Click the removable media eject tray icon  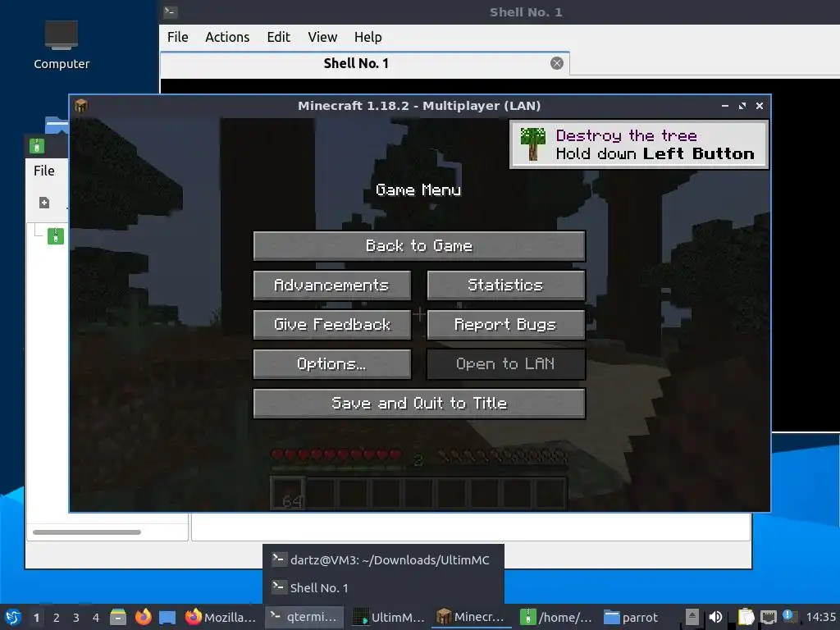tap(692, 617)
